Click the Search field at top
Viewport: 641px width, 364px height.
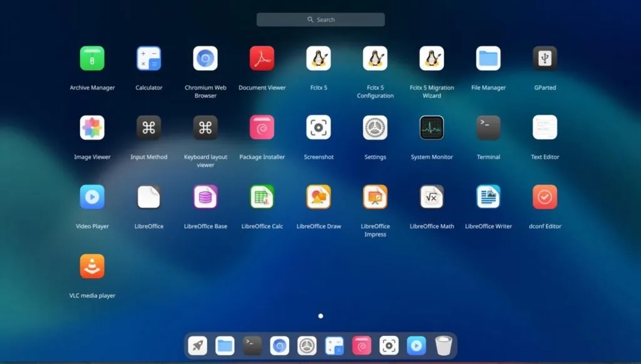pyautogui.click(x=320, y=20)
